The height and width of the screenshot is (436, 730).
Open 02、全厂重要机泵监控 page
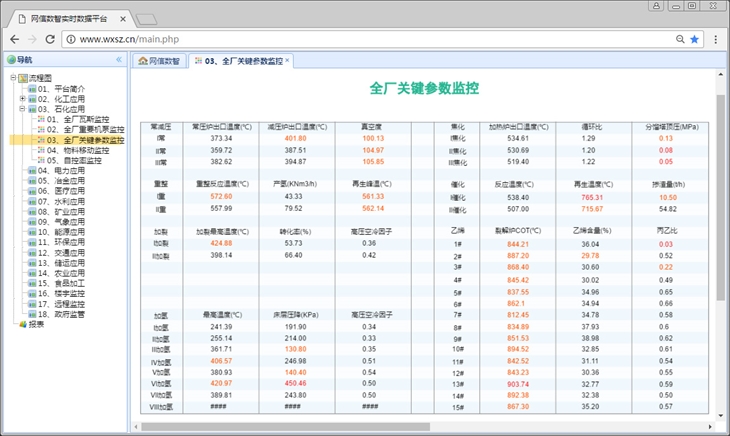[x=85, y=129]
